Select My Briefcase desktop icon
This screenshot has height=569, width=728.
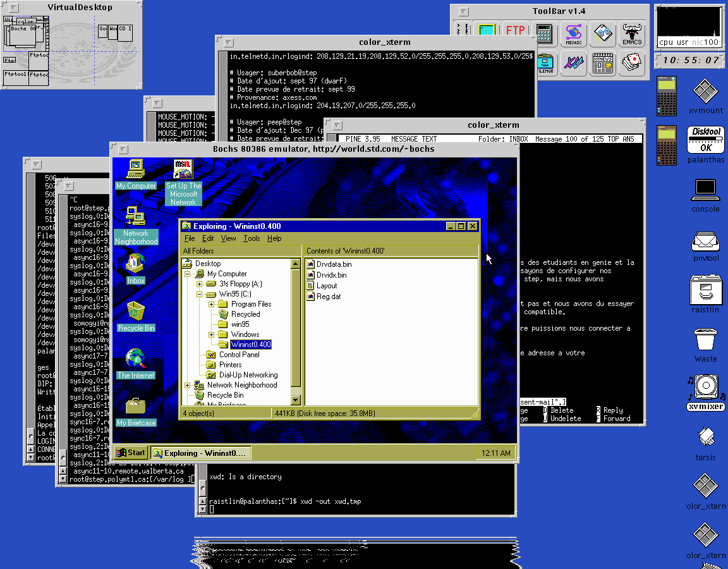136,412
